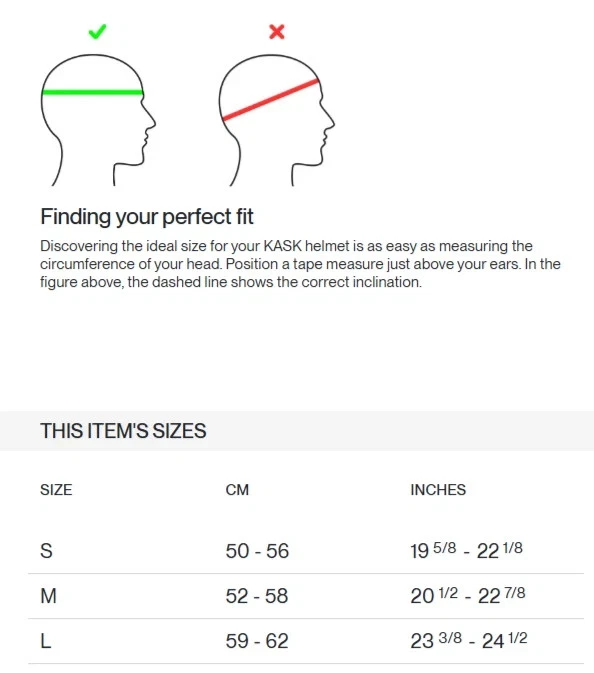
Task: Click the 50 - 56 cm value
Action: coord(257,551)
